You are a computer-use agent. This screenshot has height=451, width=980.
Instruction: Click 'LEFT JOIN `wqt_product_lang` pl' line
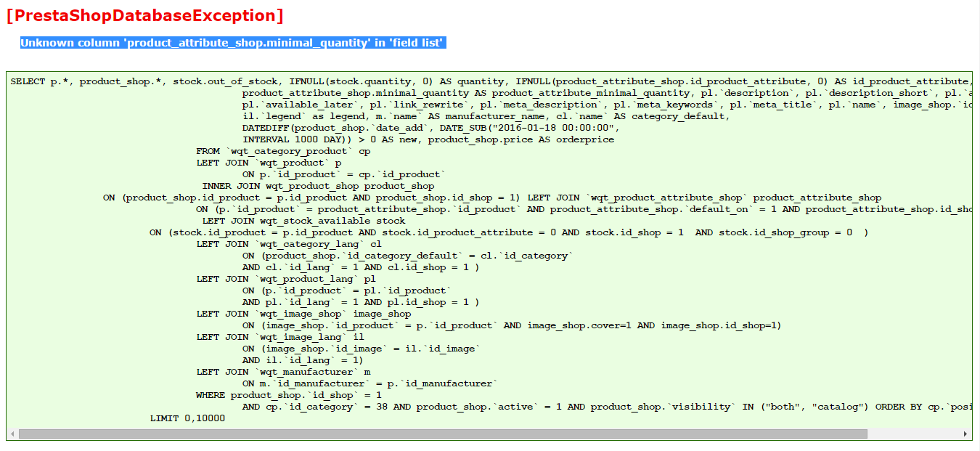[x=286, y=279]
